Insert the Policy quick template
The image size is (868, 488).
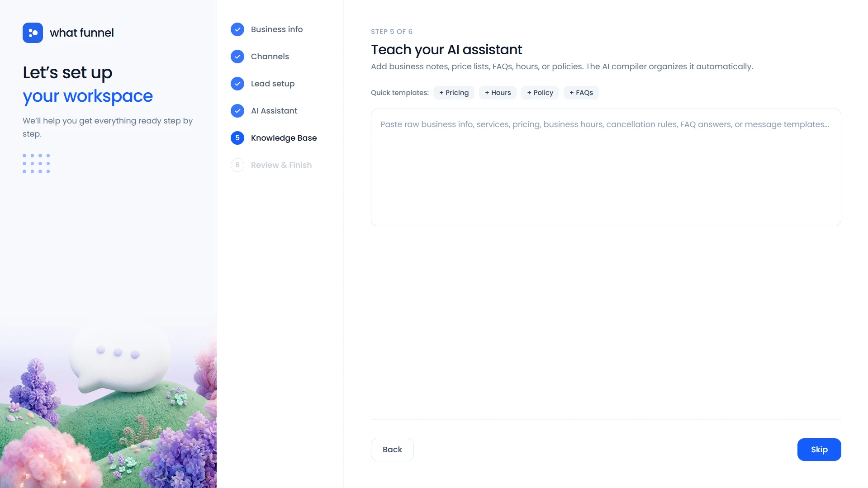540,93
